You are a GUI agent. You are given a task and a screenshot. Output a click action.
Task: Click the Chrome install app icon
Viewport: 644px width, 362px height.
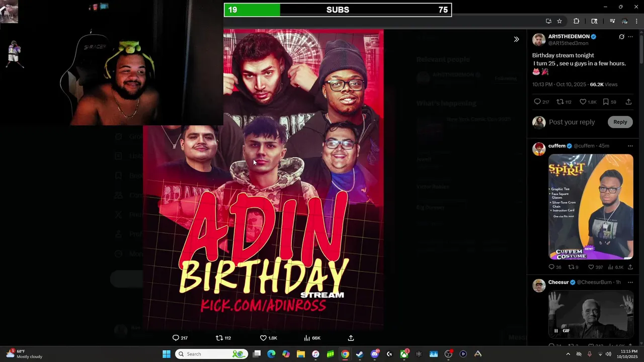pos(548,21)
